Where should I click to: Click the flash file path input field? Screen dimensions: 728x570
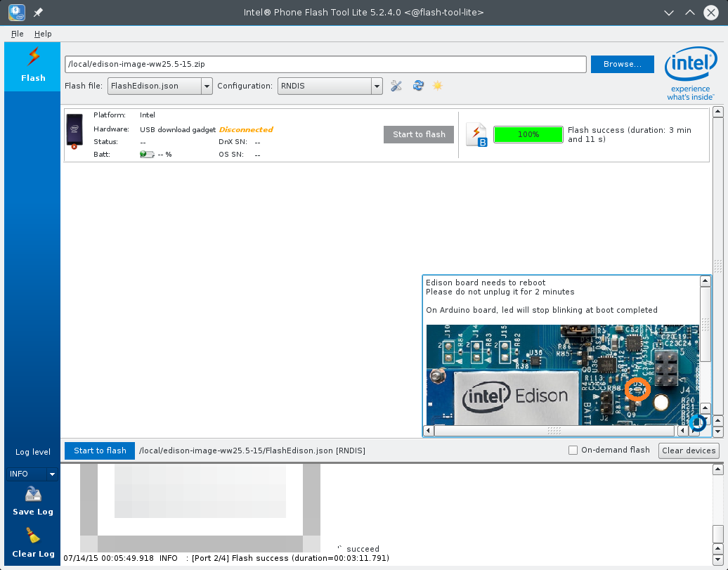[325, 64]
